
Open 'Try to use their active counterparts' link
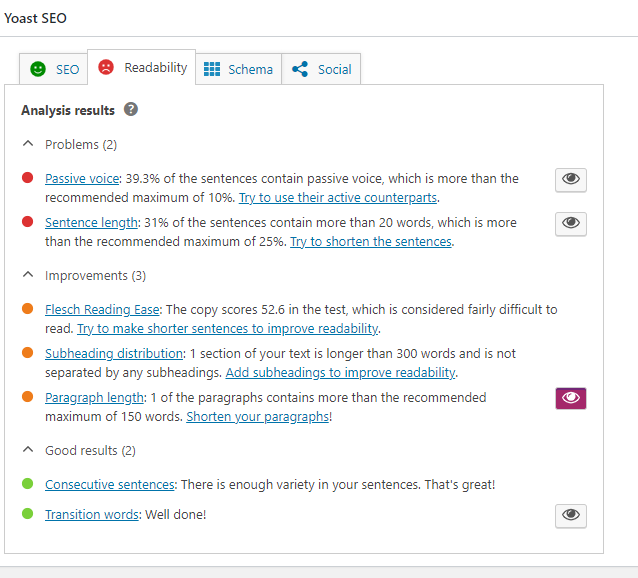pos(338,198)
